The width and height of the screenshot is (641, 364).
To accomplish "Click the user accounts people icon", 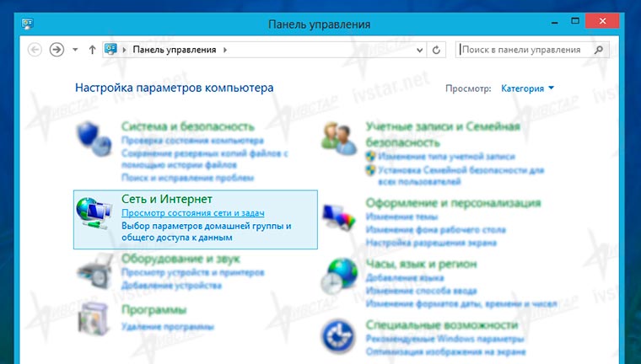I will point(339,138).
